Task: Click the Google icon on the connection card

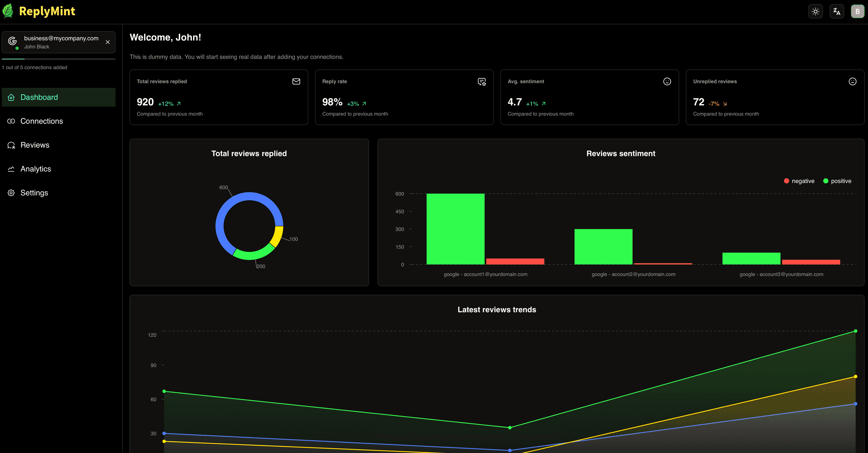Action: pyautogui.click(x=12, y=41)
